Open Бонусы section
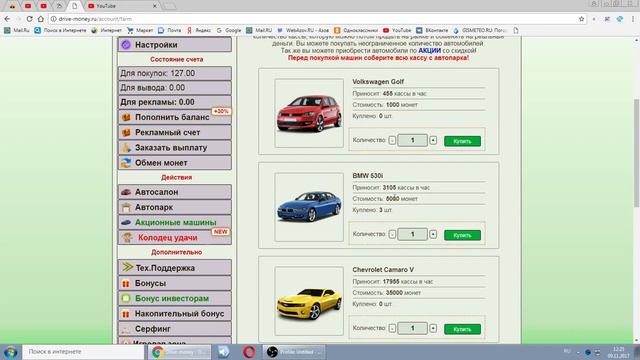The height and width of the screenshot is (360, 640). [175, 283]
